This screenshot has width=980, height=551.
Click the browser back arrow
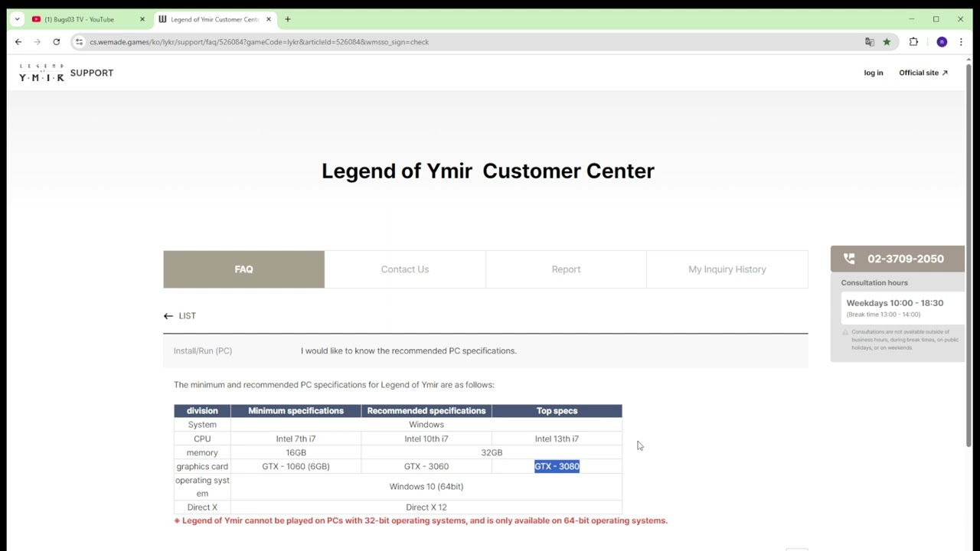[x=18, y=42]
